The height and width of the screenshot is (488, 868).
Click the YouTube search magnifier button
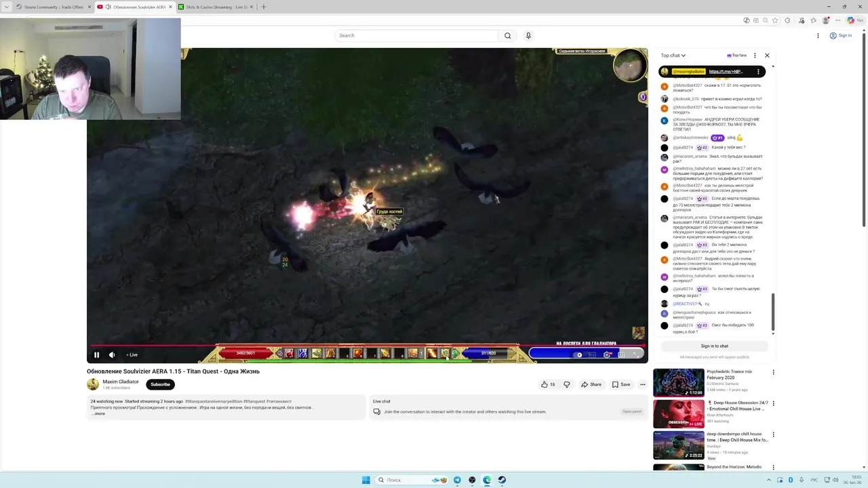click(507, 35)
